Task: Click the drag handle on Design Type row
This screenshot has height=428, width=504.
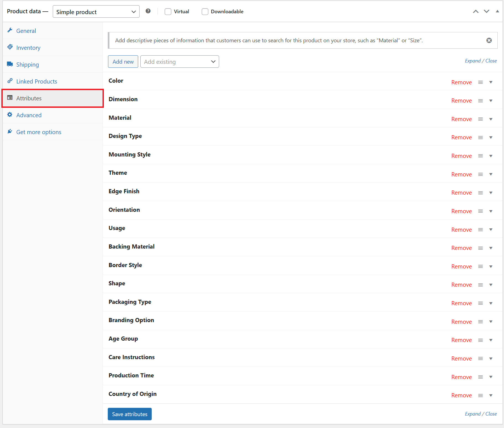Action: 481,137
